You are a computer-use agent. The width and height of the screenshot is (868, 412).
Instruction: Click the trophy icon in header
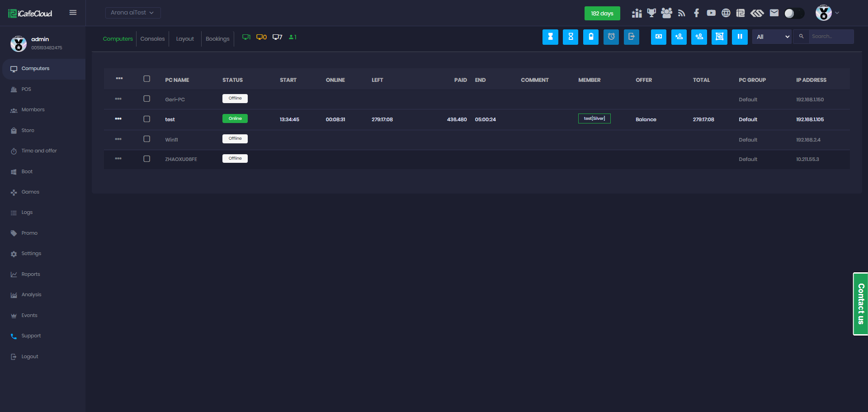(x=651, y=13)
